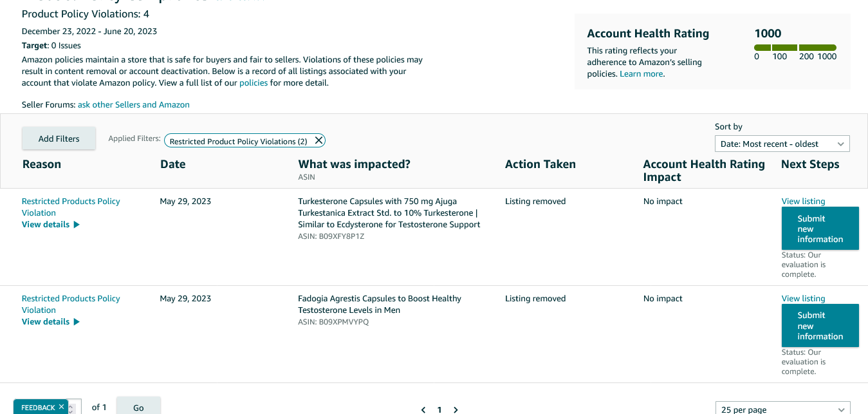Screen dimensions: 868x414
Task: Close the Feedback tab
Action: (61, 406)
